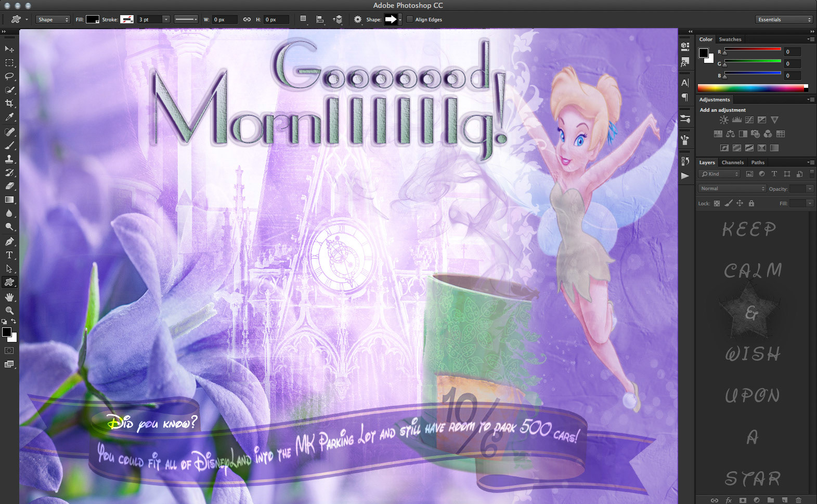Image resolution: width=817 pixels, height=504 pixels.
Task: Add a Levels adjustment
Action: 736,120
